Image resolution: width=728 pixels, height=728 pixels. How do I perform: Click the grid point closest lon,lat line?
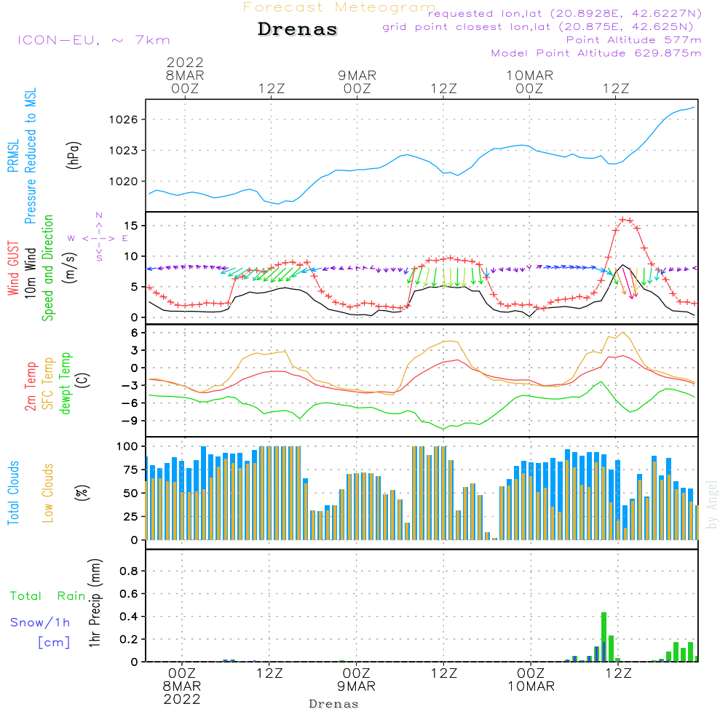538,27
